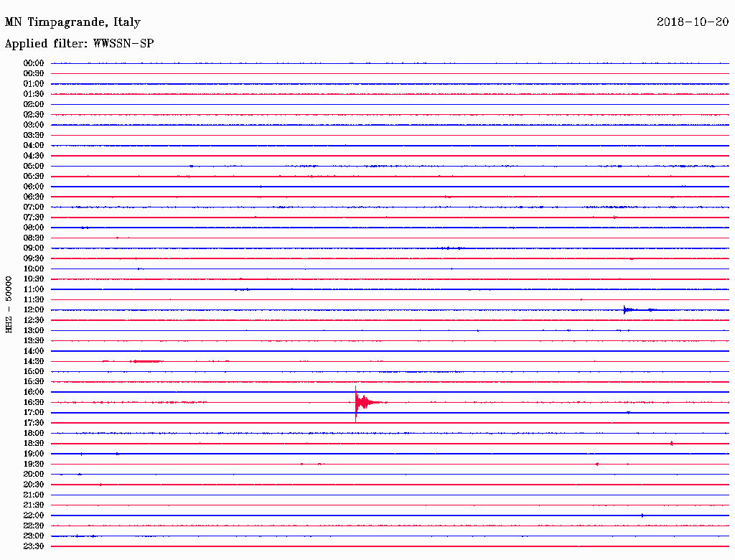Click the 03:30 time label

pos(34,135)
